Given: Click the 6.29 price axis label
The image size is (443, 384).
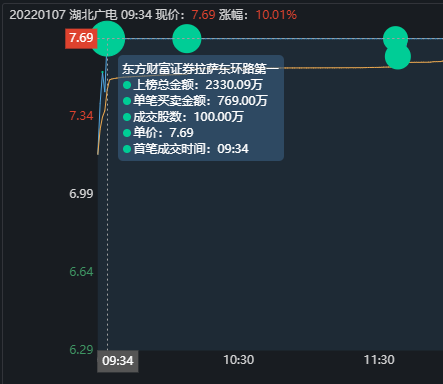Looking at the screenshot, I should click(x=81, y=350).
